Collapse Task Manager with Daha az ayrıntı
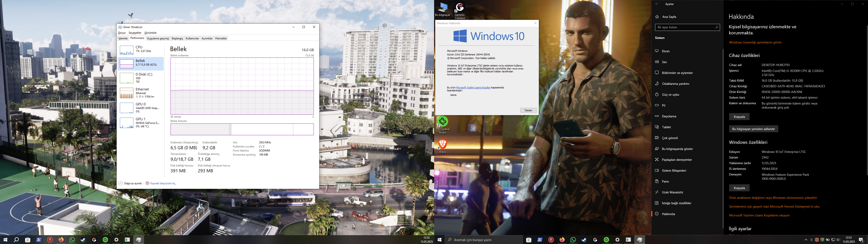The width and height of the screenshot is (868, 244). click(130, 183)
